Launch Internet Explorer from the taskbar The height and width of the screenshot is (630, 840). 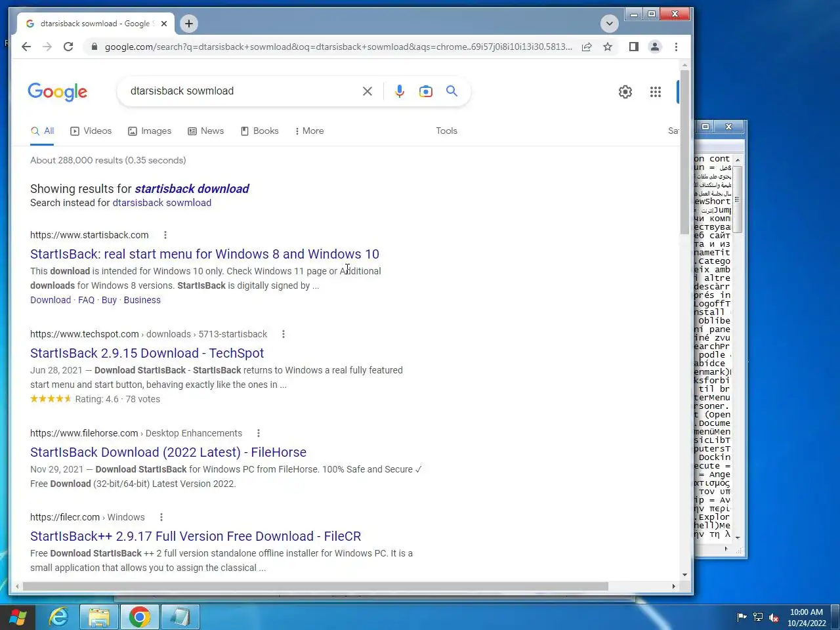point(59,617)
